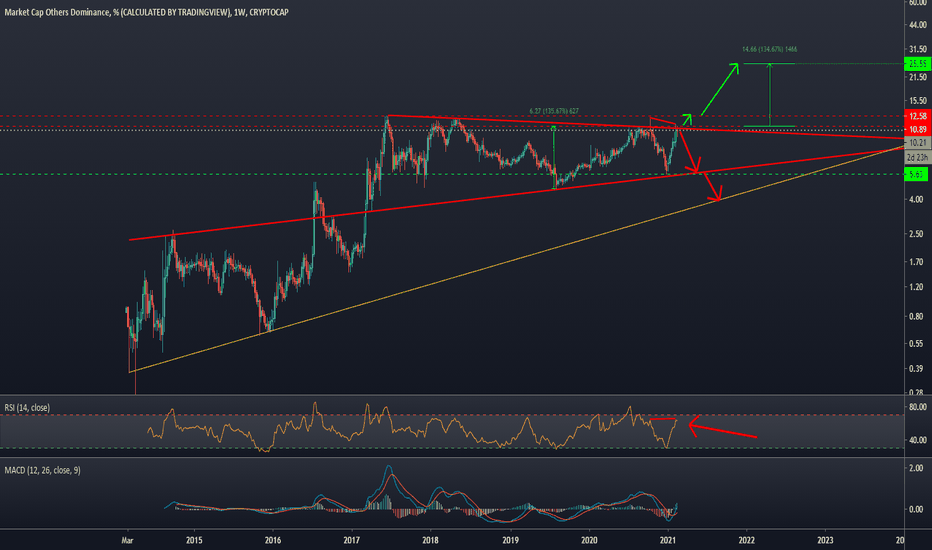Viewport: 932px width, 550px height.
Task: Click the green 5.63 support price label
Action: click(x=916, y=174)
